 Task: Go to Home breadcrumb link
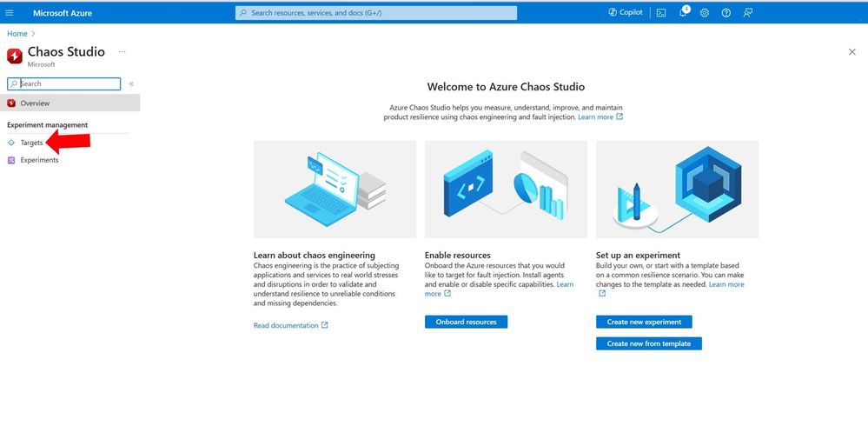17,34
